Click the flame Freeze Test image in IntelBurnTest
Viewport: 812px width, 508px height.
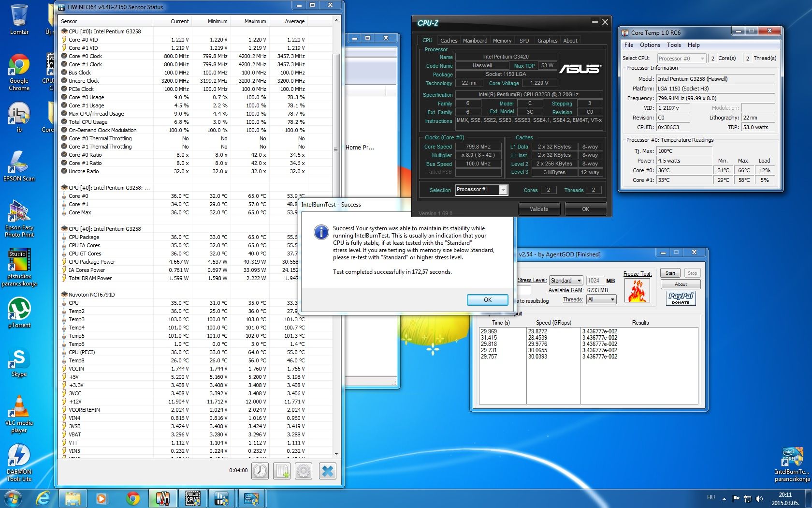click(x=637, y=291)
